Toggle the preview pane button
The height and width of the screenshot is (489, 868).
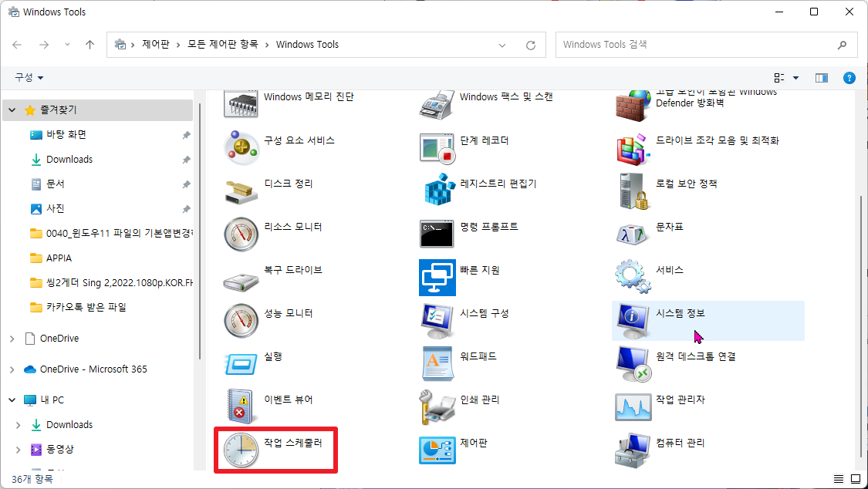[822, 78]
